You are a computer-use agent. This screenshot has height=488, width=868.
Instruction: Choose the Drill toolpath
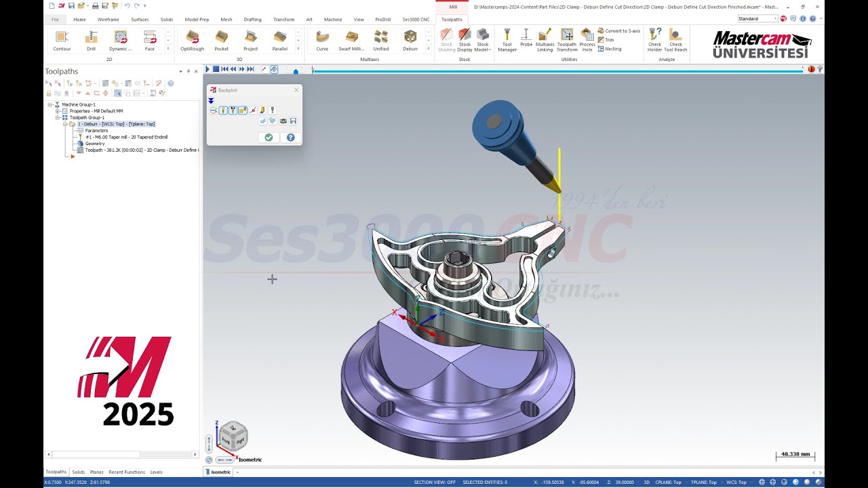(x=91, y=40)
